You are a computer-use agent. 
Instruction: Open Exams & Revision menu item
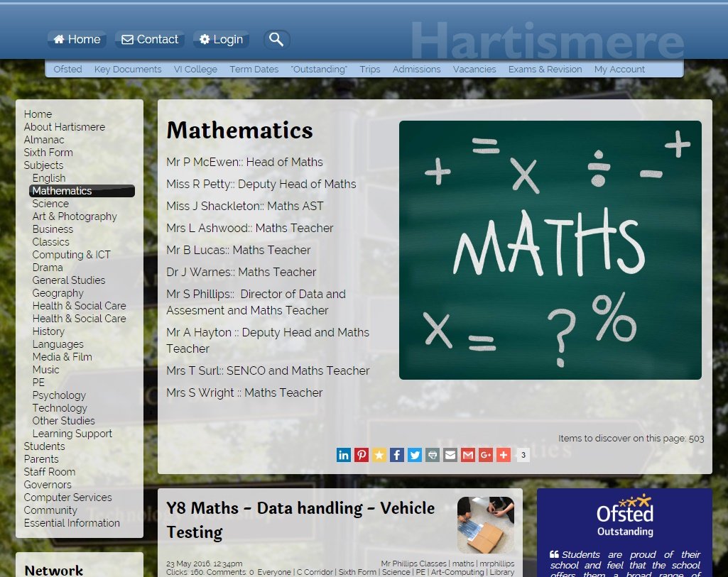pos(545,70)
